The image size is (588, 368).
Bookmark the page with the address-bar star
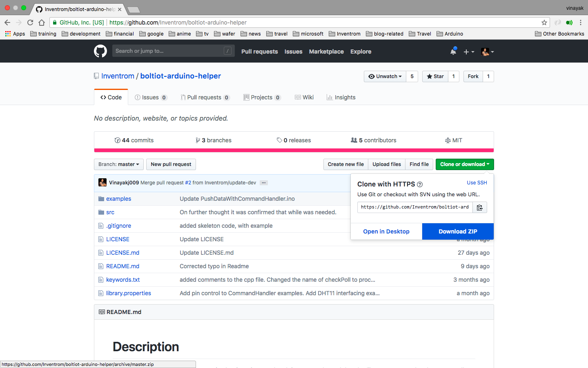(544, 22)
